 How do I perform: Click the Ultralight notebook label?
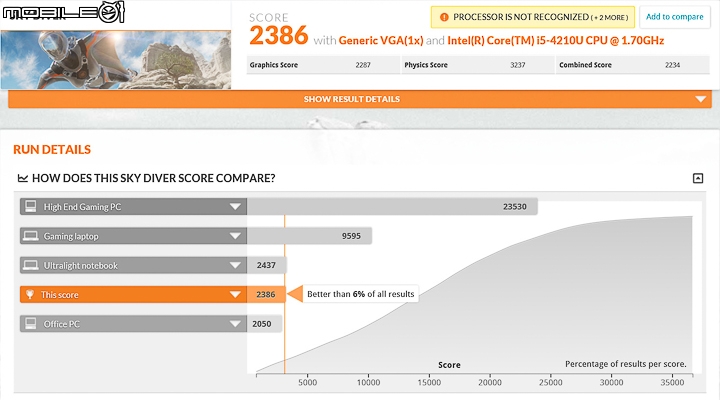point(80,265)
